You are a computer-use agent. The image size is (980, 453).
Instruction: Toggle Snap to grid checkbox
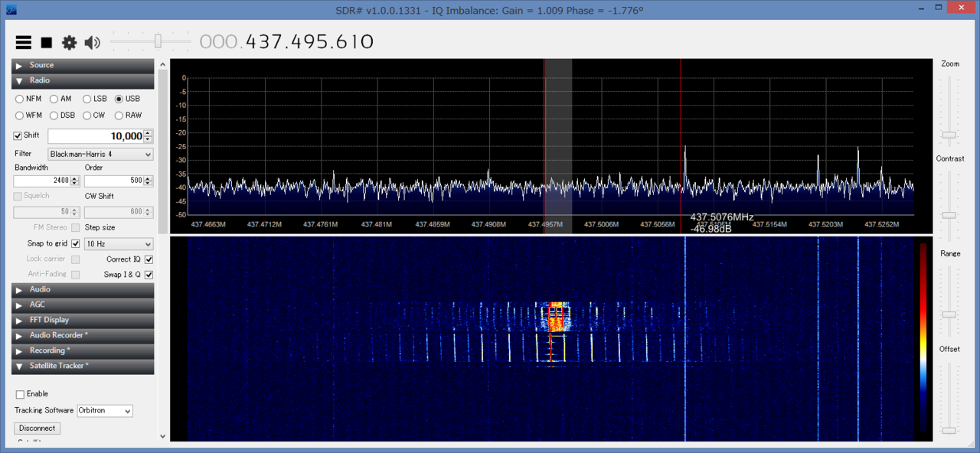click(75, 243)
